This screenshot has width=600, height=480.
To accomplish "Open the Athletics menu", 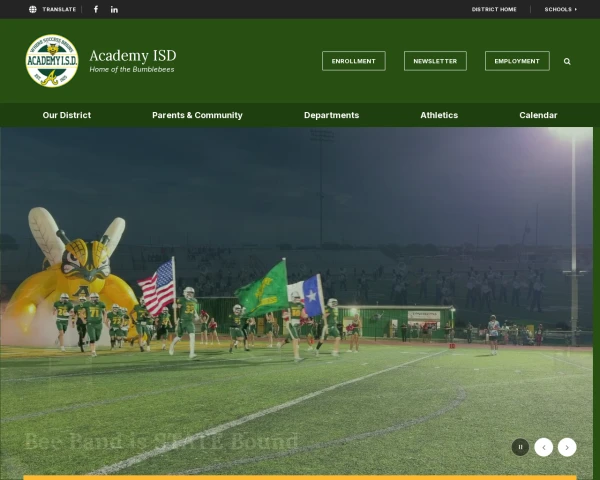I will (439, 115).
